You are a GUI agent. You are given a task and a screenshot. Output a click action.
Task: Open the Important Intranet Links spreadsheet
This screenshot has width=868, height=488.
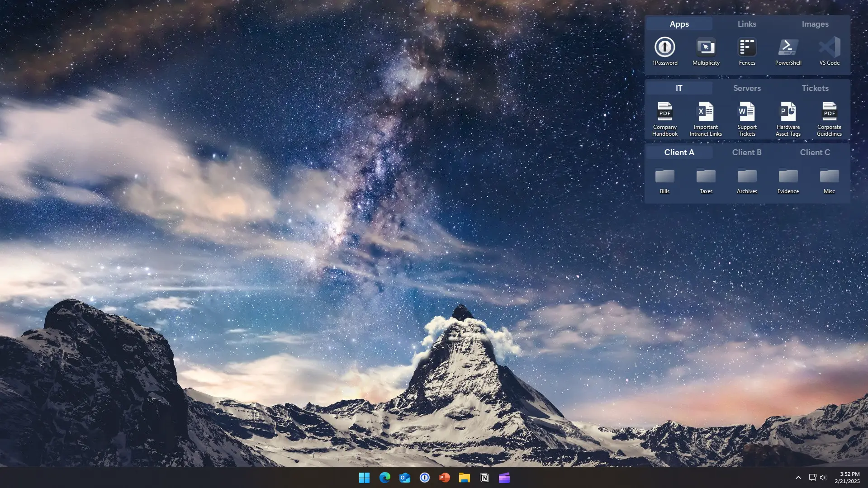(x=705, y=112)
